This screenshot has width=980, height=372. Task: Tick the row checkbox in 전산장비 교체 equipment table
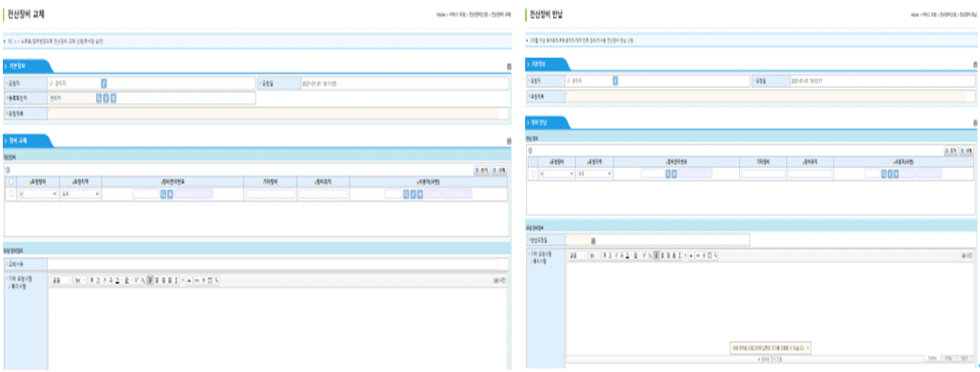click(x=11, y=194)
